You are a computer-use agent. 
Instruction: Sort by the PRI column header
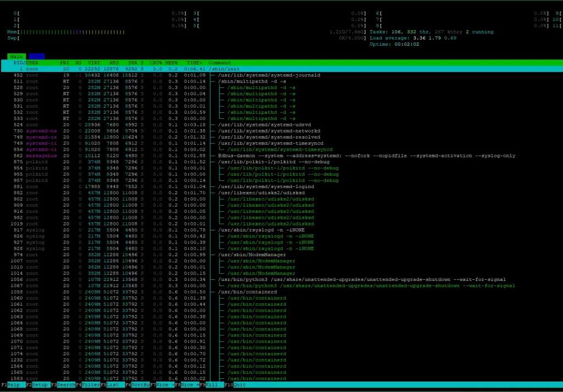click(x=65, y=63)
